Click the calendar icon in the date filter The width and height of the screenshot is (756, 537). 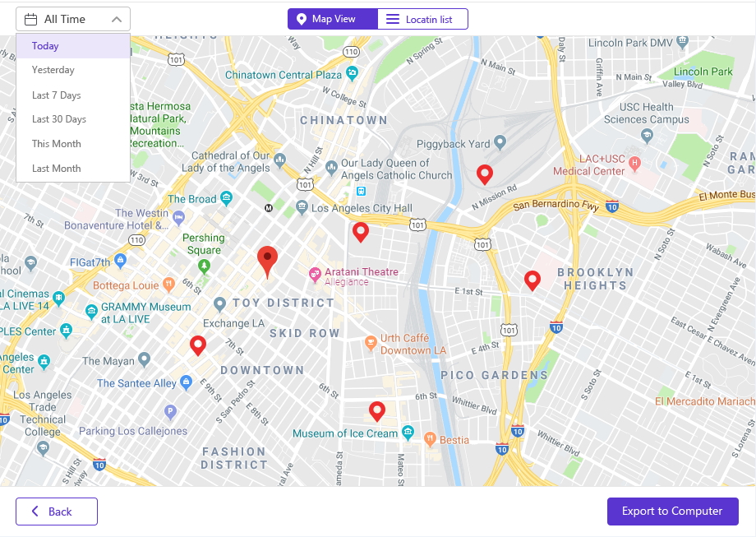click(x=31, y=19)
